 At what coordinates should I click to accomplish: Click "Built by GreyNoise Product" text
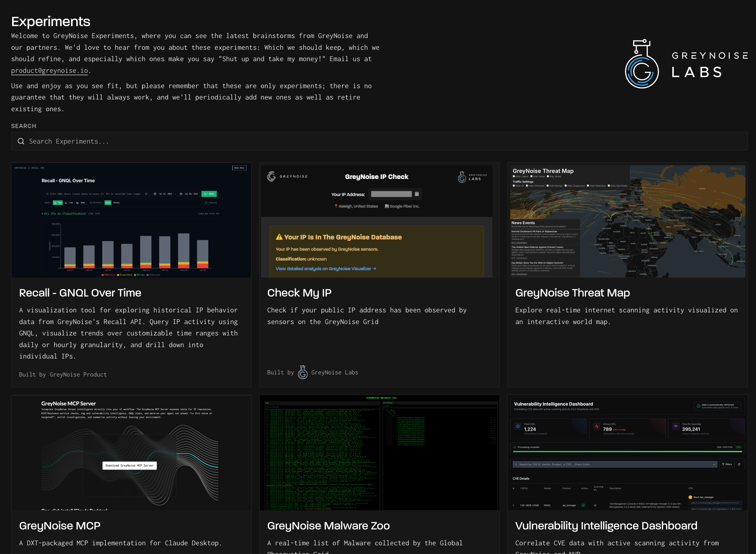pyautogui.click(x=63, y=374)
